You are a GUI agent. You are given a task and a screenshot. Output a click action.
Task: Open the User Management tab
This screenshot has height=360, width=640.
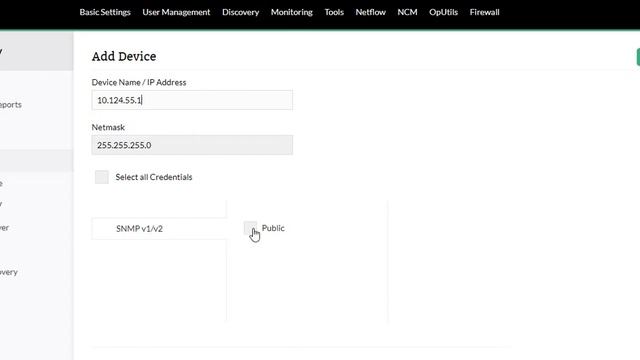tap(176, 12)
